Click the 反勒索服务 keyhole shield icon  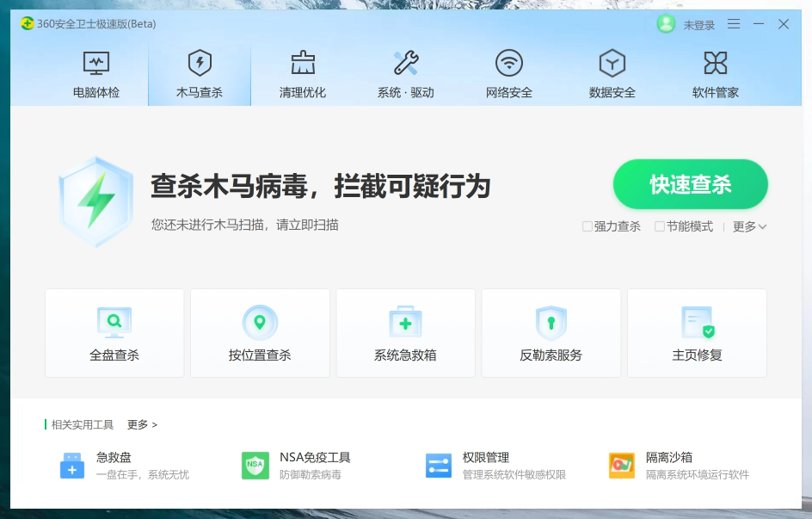coord(551,323)
